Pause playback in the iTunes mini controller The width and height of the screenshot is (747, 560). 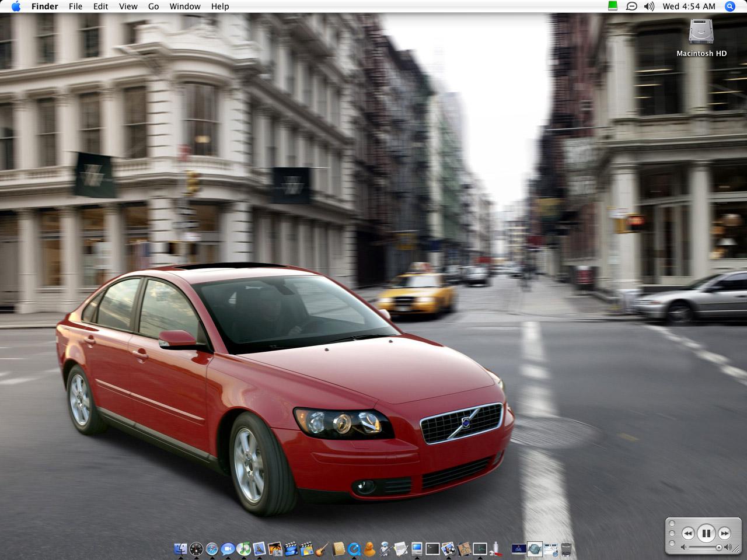706,533
